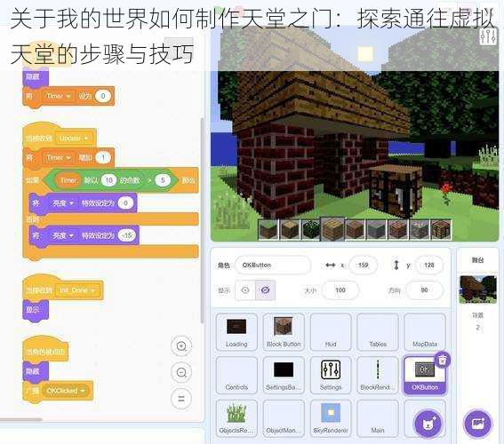Select the Loading sprite
Screen dimensions: 504x444
point(236,332)
